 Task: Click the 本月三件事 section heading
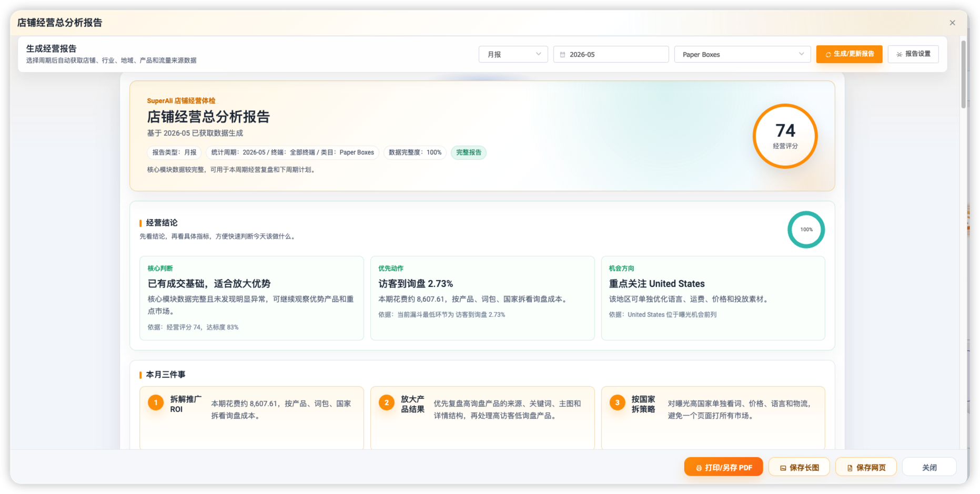click(x=166, y=375)
